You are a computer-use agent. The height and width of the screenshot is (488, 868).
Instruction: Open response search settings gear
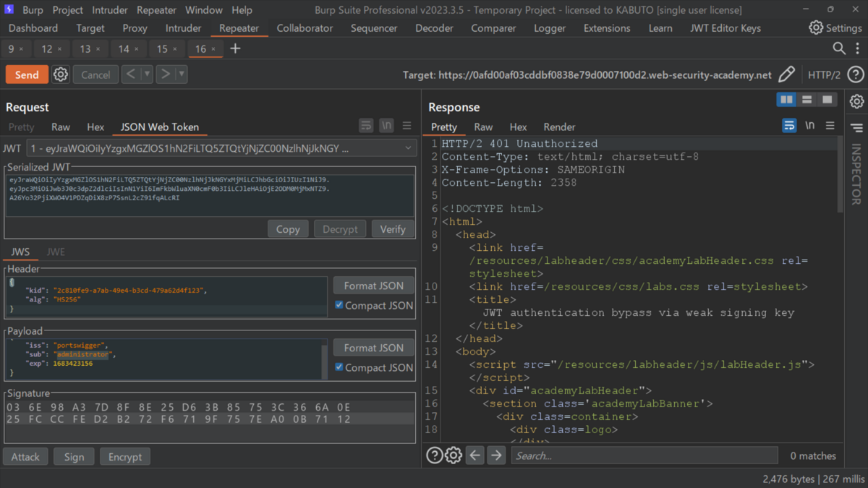(x=454, y=455)
